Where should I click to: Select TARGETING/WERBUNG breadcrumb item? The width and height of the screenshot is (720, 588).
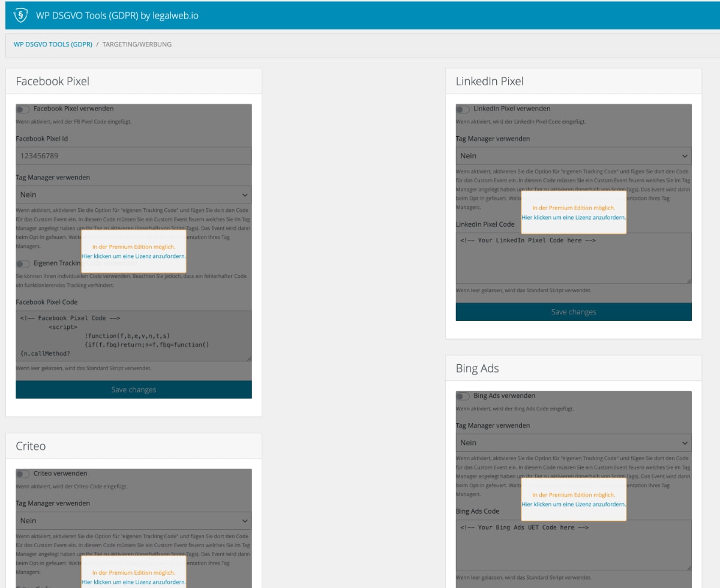(137, 44)
